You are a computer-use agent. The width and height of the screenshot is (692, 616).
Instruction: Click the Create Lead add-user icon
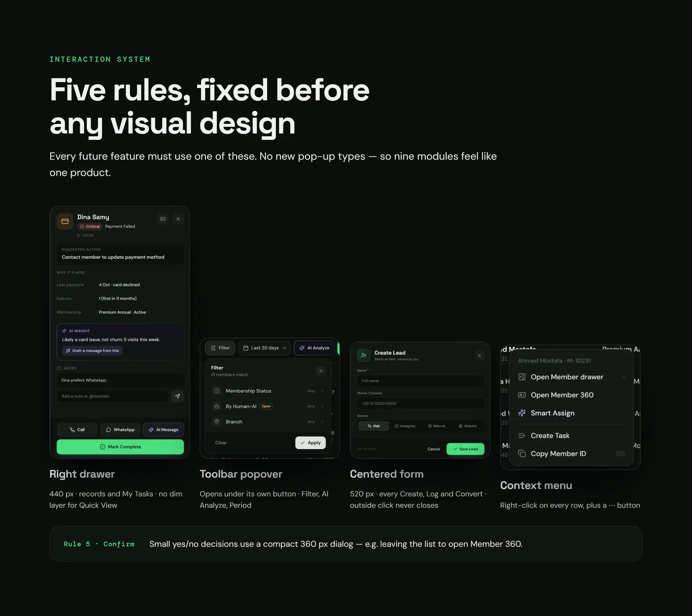click(364, 355)
